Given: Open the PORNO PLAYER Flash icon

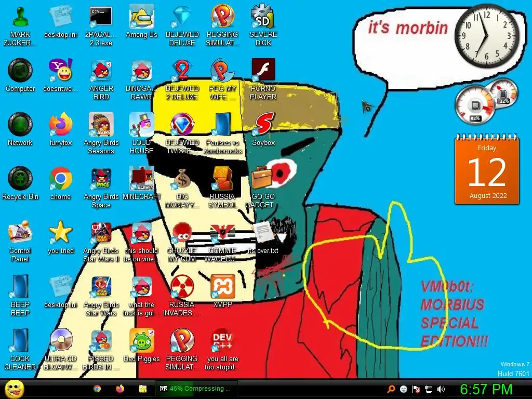Looking at the screenshot, I should click(263, 80).
